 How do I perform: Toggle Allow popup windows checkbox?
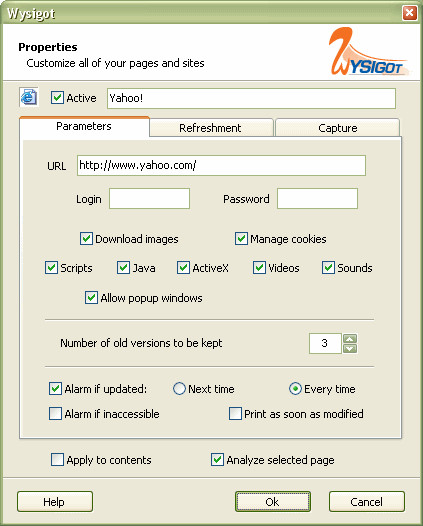pyautogui.click(x=91, y=298)
